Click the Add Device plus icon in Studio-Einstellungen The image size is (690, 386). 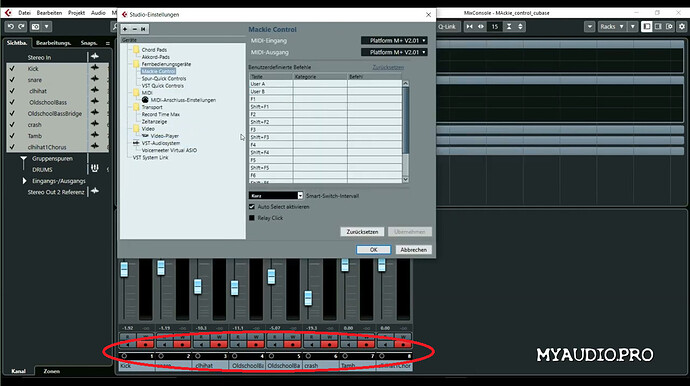click(125, 29)
